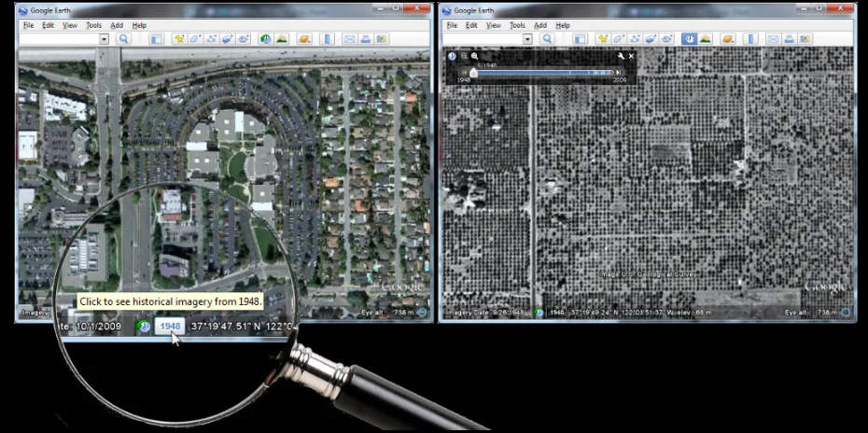Open planet switcher dropdown in right window
868x433 pixels.
(x=728, y=39)
